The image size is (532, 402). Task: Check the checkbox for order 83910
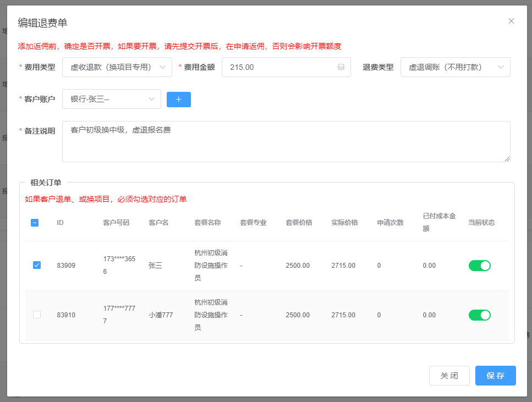[37, 315]
